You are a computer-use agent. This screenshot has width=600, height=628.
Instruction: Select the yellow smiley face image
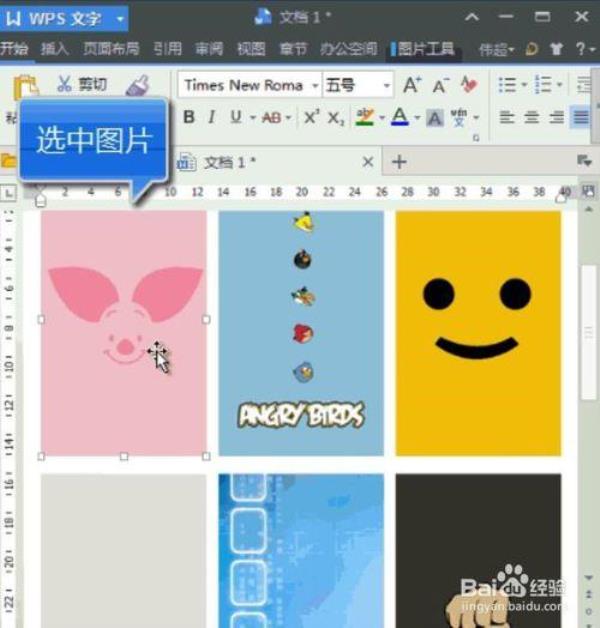click(478, 333)
